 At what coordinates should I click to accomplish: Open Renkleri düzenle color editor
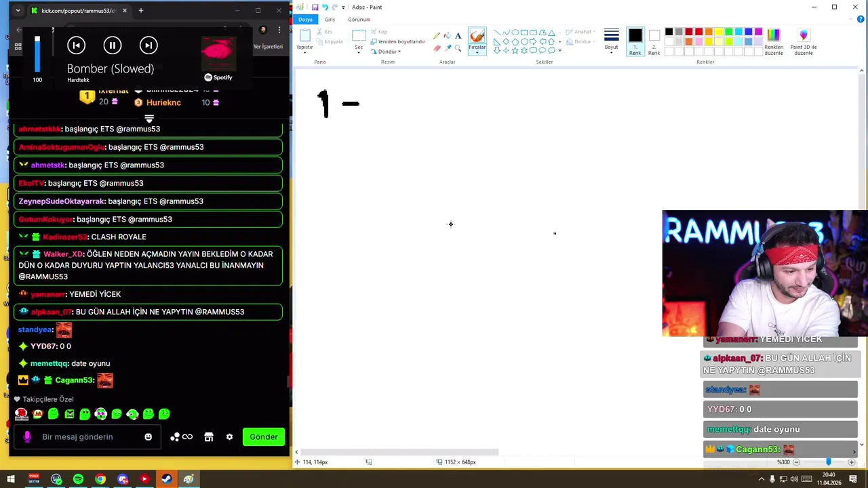coord(774,41)
